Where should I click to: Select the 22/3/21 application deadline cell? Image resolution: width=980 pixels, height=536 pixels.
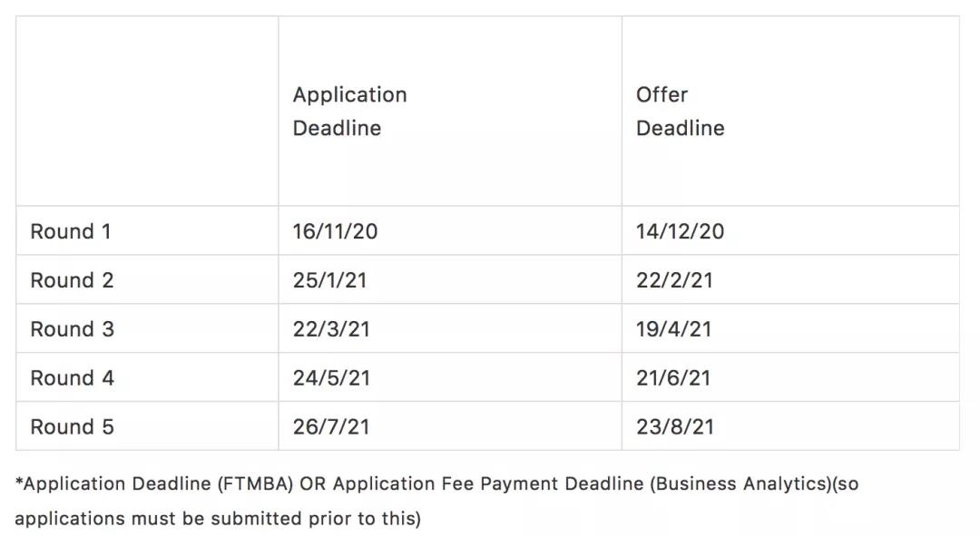[x=331, y=329]
